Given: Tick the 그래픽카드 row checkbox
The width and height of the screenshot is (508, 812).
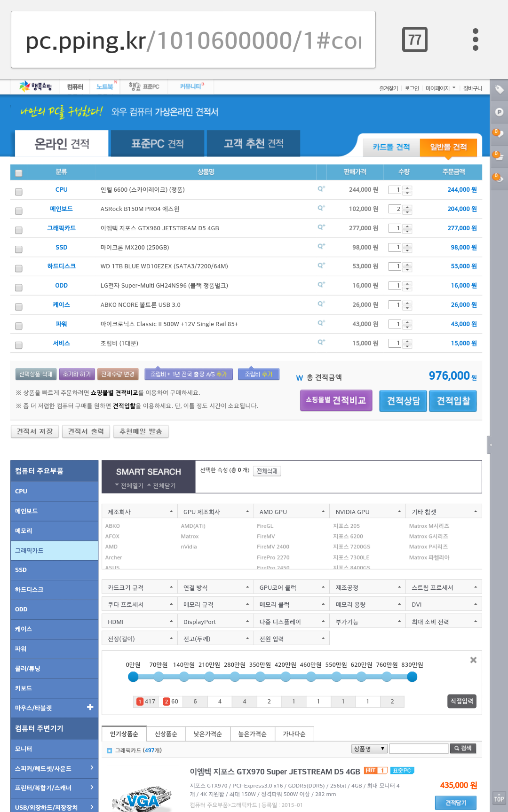Looking at the screenshot, I should click(x=19, y=230).
